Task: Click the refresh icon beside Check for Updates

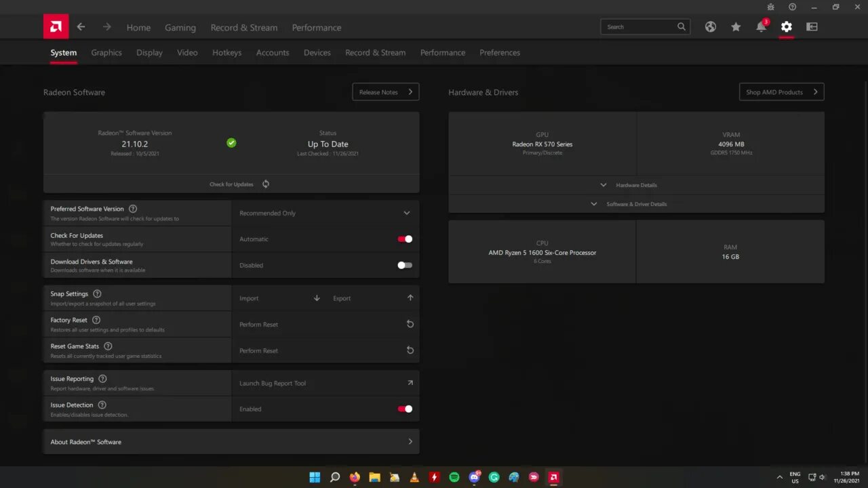Action: (x=266, y=184)
